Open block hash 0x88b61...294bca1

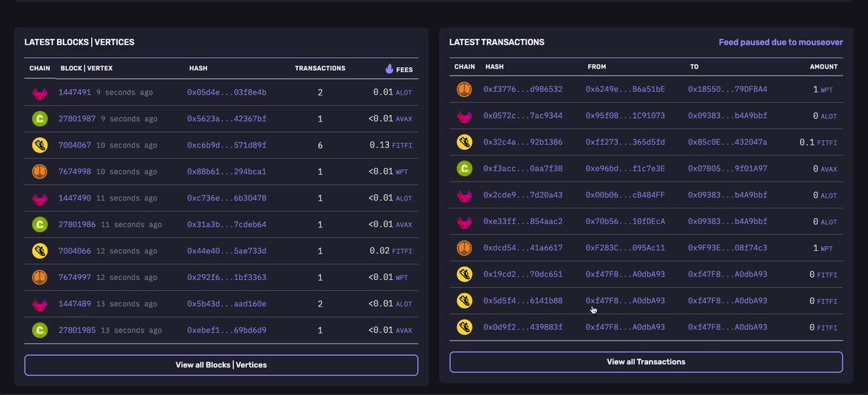pos(227,171)
